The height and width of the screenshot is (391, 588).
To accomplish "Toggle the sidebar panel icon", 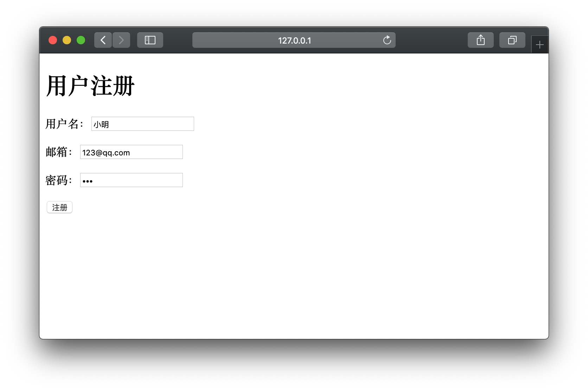I will [150, 40].
